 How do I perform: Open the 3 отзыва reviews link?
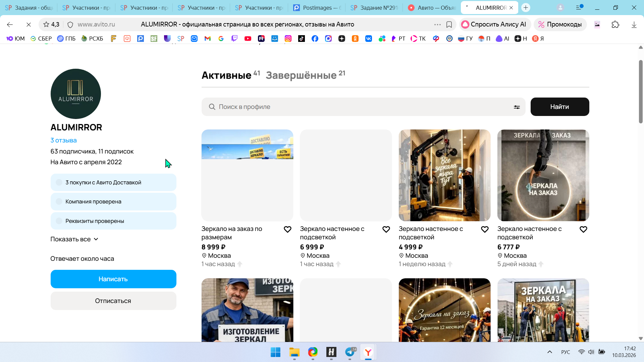pos(63,140)
